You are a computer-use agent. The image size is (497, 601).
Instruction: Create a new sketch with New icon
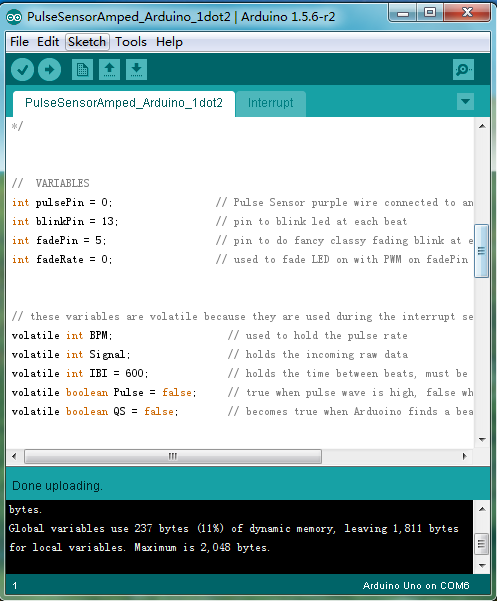pyautogui.click(x=82, y=69)
